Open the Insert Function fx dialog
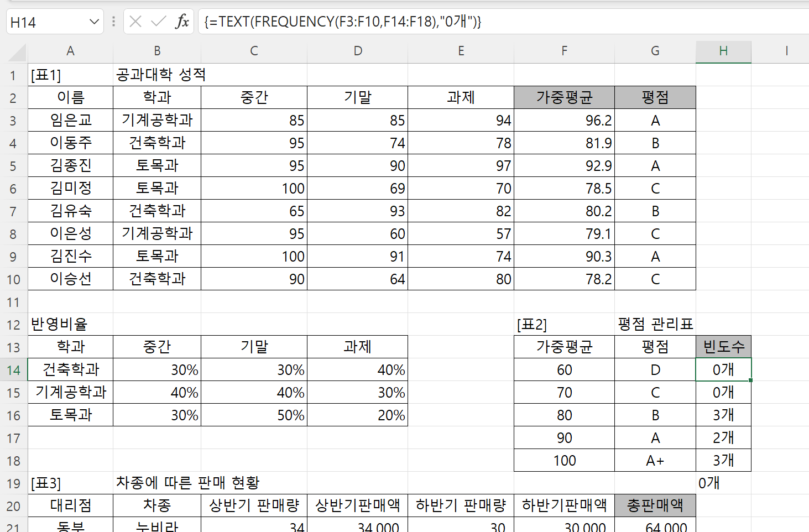809x532 pixels. [182, 22]
